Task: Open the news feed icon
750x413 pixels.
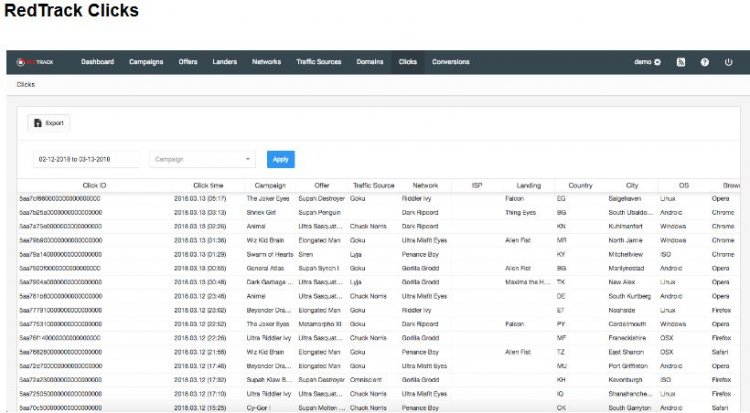Action: (681, 62)
